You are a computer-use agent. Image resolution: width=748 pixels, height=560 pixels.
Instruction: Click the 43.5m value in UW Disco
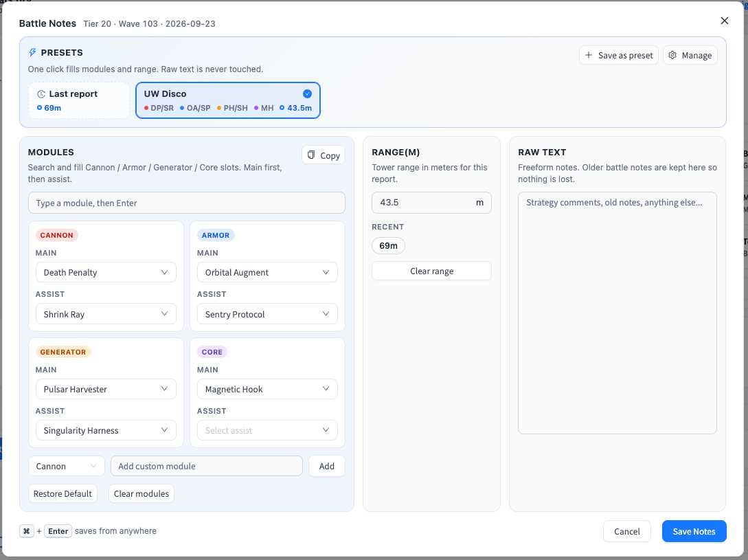[299, 108]
